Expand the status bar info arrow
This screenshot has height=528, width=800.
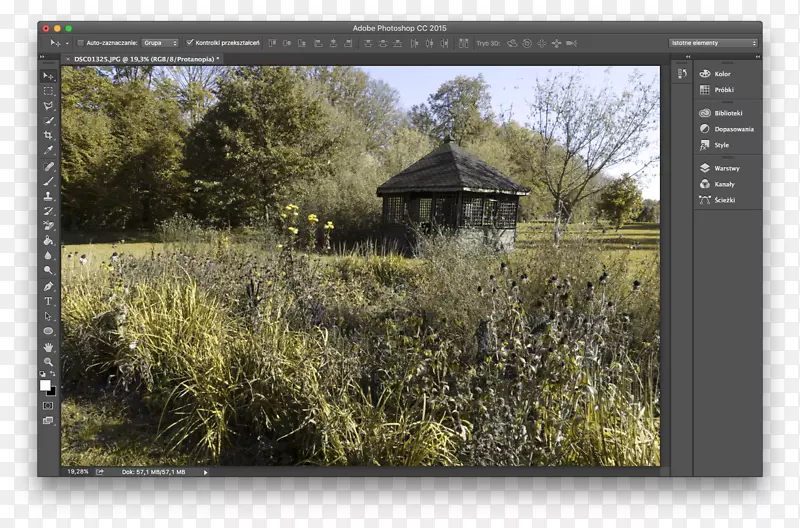point(206,472)
